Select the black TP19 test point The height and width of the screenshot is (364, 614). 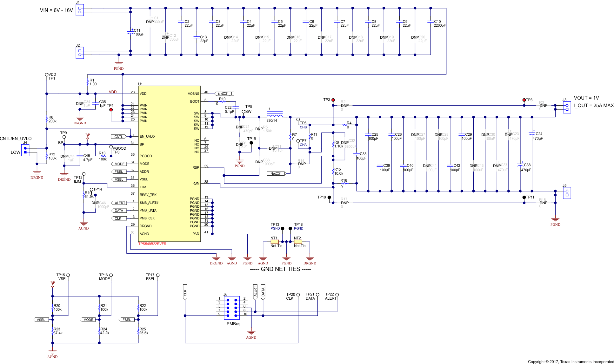251,143
